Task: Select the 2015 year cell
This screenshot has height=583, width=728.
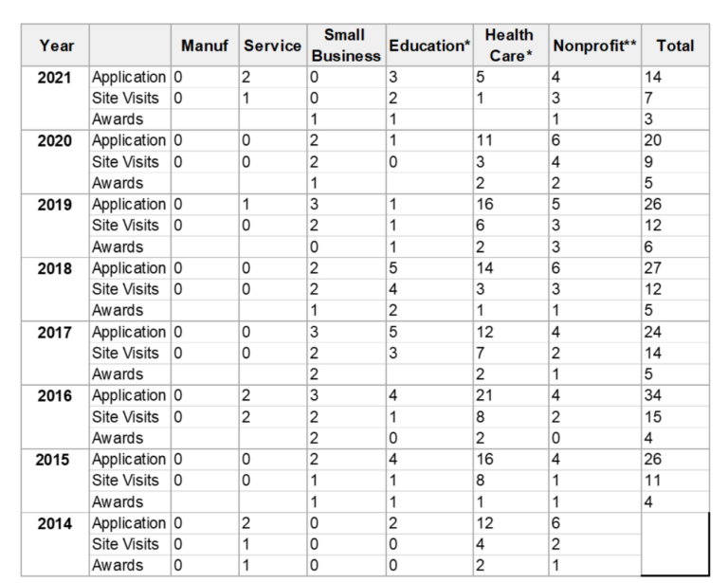Action: (x=52, y=460)
